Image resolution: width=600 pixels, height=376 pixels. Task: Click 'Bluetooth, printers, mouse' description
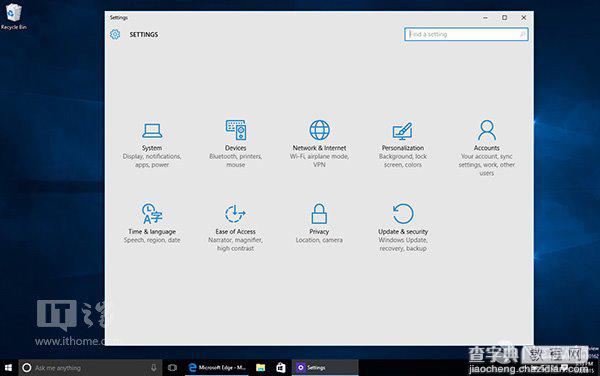pos(236,161)
